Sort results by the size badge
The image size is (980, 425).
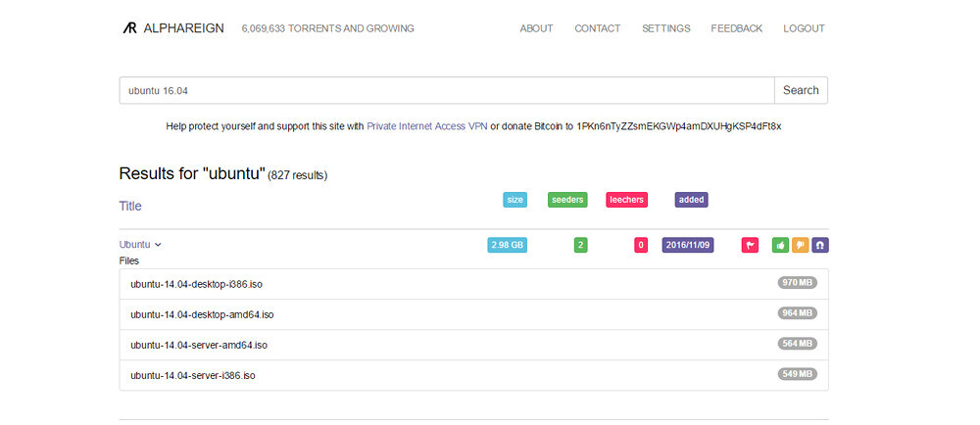[x=515, y=200]
